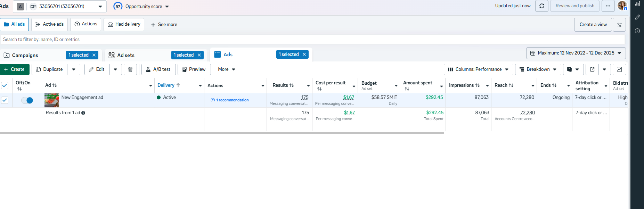Open the column settings filter icon
The height and width of the screenshot is (209, 644).
619,25
